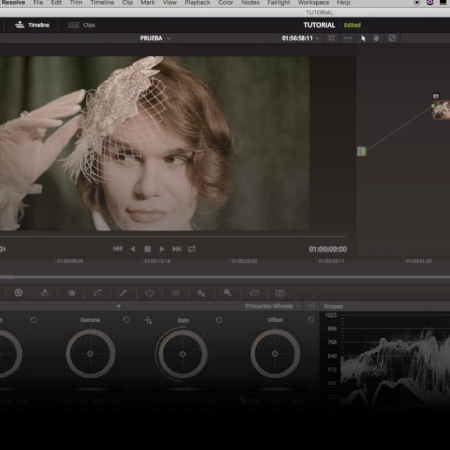Play the clip in reverse

pos(133,249)
